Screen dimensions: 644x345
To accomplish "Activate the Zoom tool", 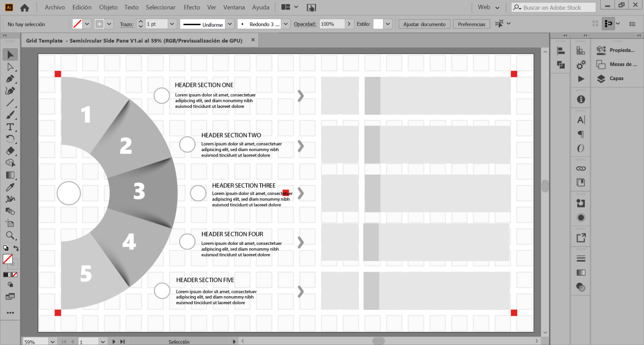I will click(x=10, y=235).
